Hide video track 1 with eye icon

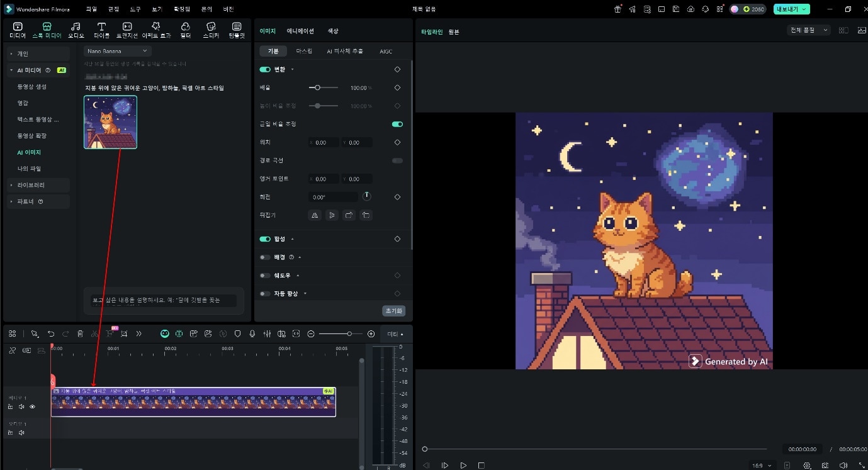click(32, 406)
